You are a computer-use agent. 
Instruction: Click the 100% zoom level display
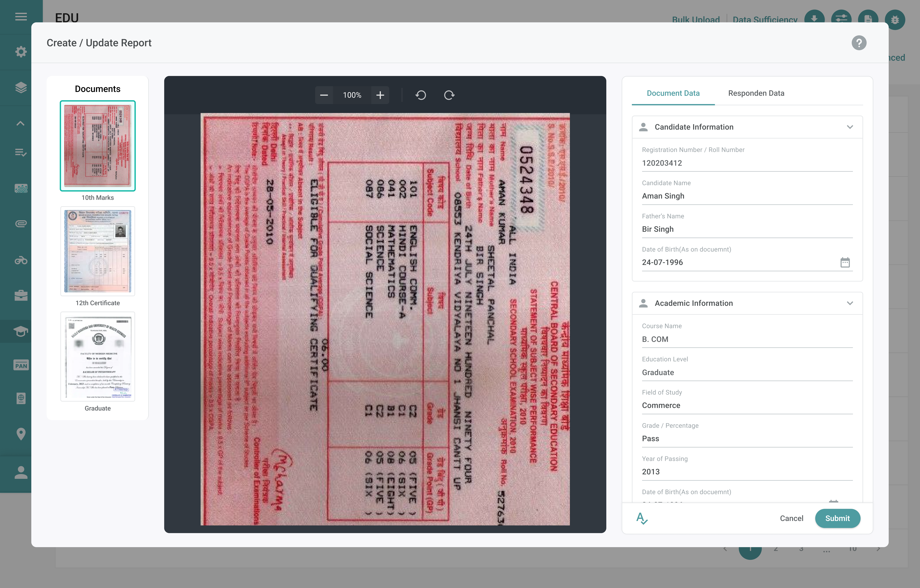tap(352, 95)
